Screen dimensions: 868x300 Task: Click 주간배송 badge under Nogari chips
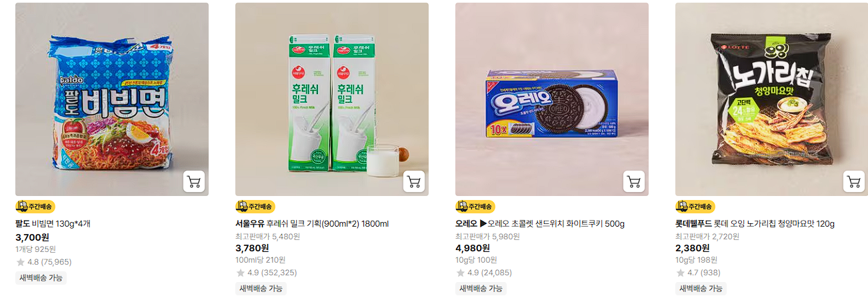click(695, 207)
